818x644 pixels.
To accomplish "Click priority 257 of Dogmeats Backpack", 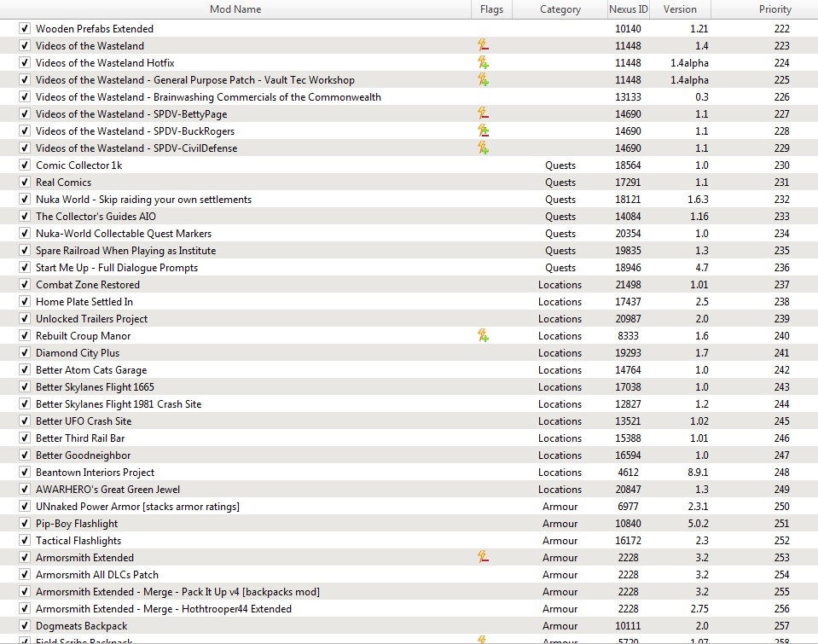I will [x=781, y=626].
